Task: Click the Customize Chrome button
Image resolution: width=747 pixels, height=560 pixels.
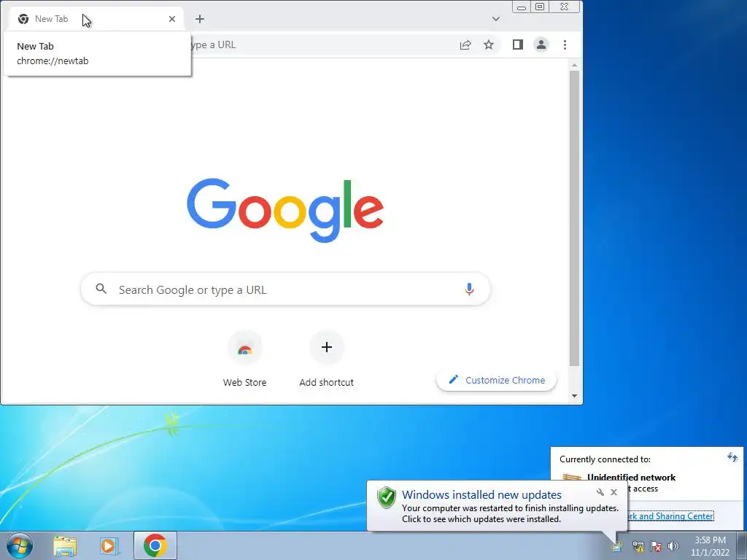Action: click(x=496, y=380)
